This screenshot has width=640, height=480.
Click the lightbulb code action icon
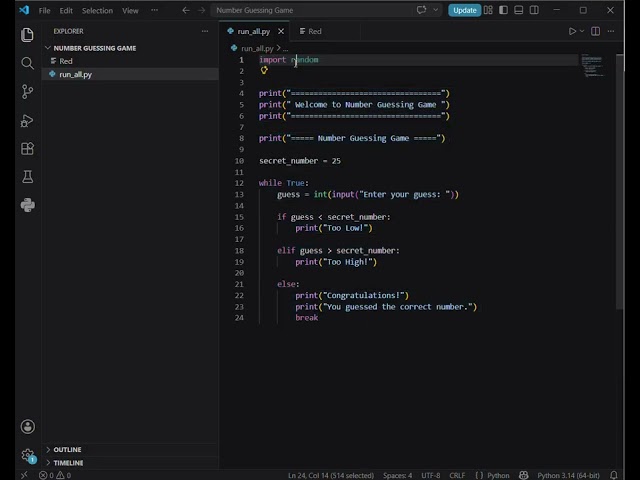(264, 70)
